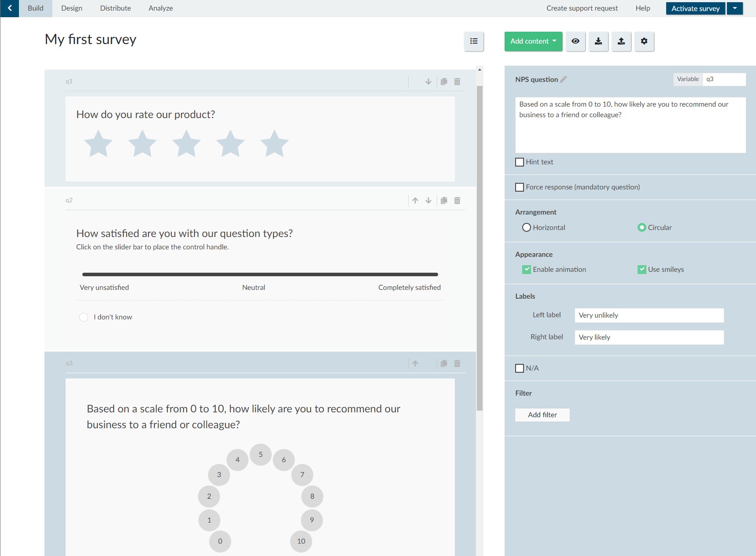
Task: Open the question list overview icon
Action: point(474,41)
